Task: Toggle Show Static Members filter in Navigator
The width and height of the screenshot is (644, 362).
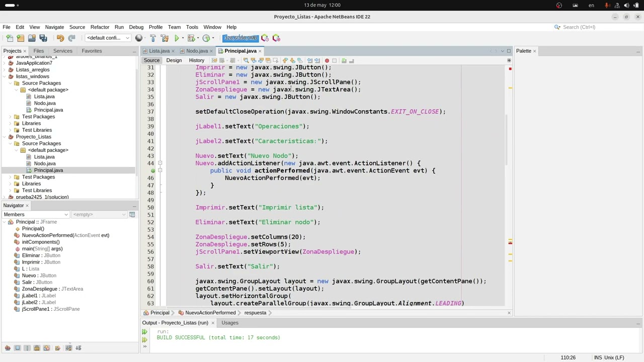Action: coord(27,348)
